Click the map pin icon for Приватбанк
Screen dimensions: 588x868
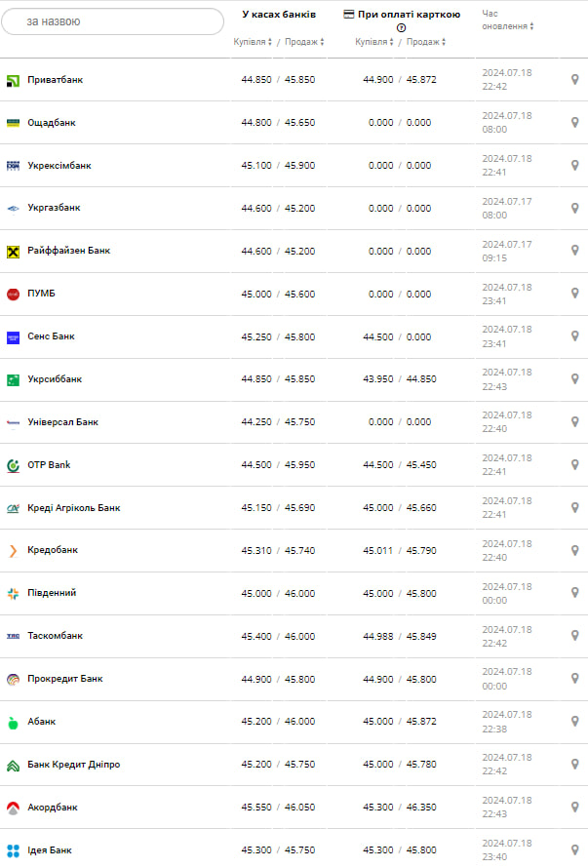click(x=574, y=80)
